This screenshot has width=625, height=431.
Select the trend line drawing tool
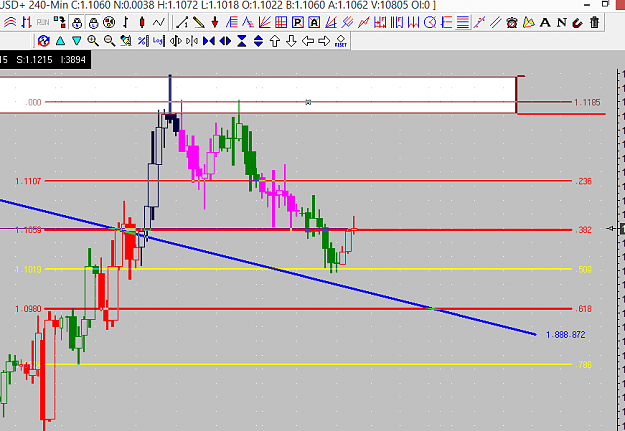click(x=182, y=22)
